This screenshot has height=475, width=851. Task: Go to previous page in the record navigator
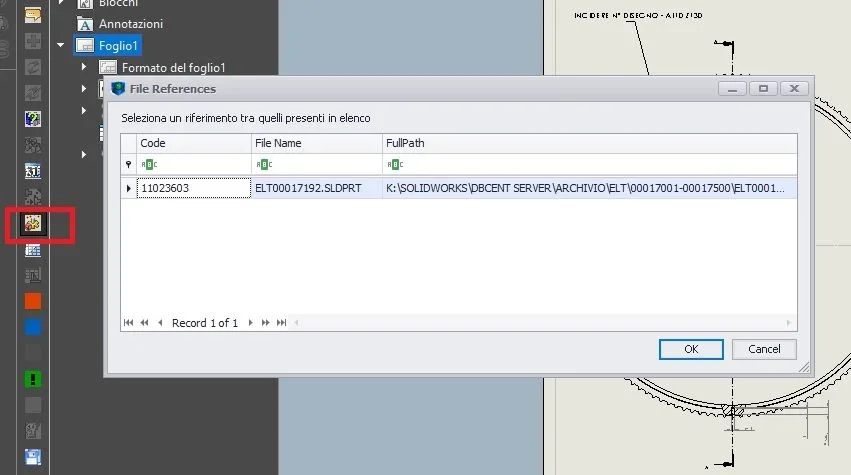pyautogui.click(x=144, y=322)
